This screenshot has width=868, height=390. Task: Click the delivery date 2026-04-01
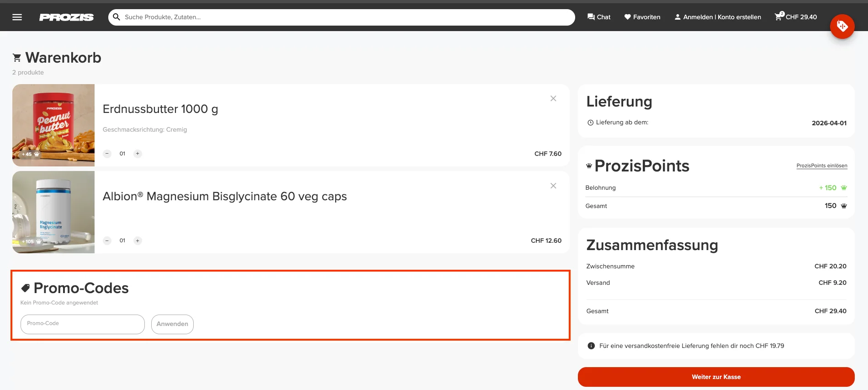(x=829, y=123)
